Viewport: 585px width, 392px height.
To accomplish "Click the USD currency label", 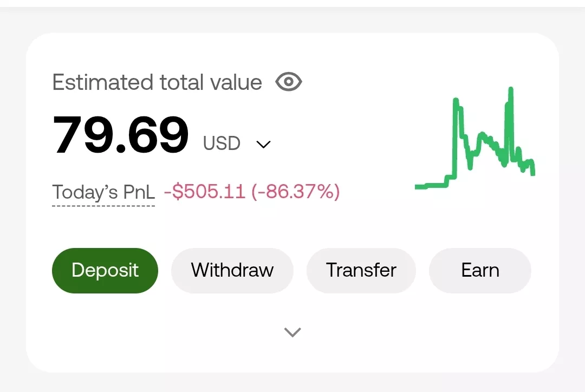I will pos(222,143).
